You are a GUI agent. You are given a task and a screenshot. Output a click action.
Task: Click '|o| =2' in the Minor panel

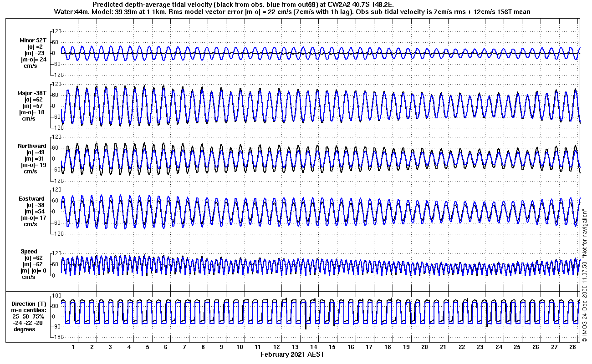[36, 47]
